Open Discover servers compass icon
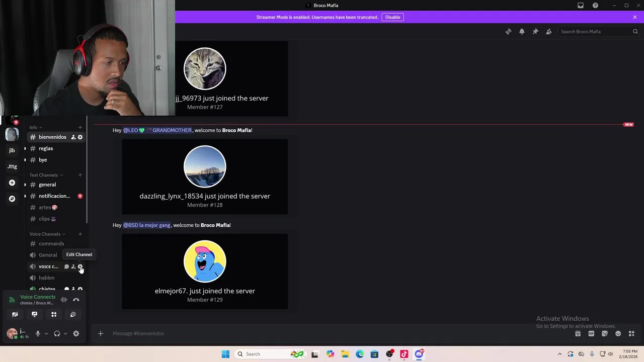The height and width of the screenshot is (362, 644). tap(12, 199)
